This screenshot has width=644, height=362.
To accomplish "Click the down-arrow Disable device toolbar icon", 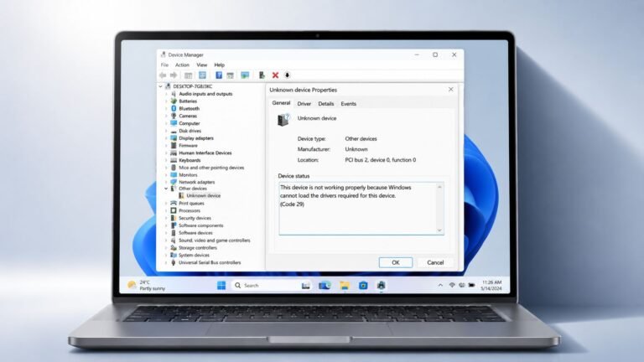I will (x=287, y=75).
